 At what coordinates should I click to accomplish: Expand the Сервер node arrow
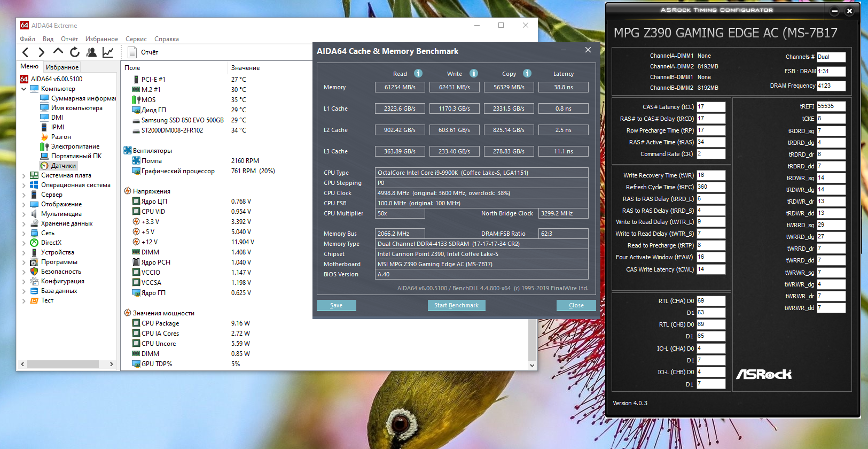pyautogui.click(x=24, y=195)
